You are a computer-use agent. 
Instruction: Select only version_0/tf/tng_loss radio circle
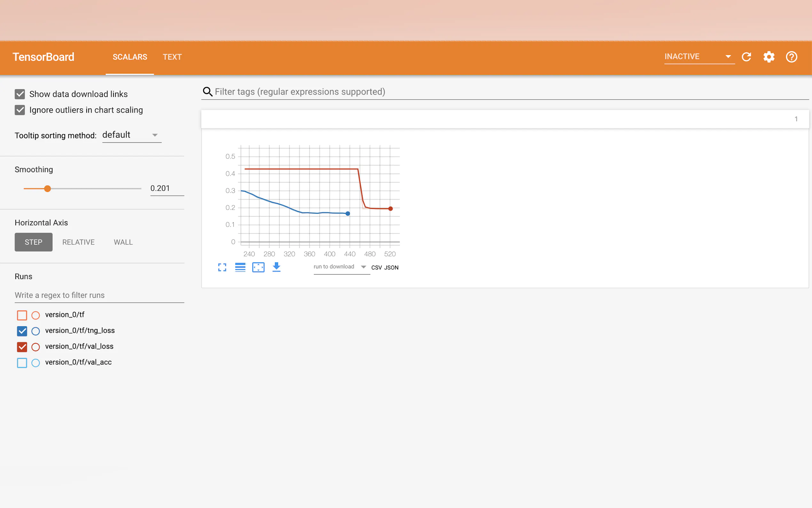point(35,331)
